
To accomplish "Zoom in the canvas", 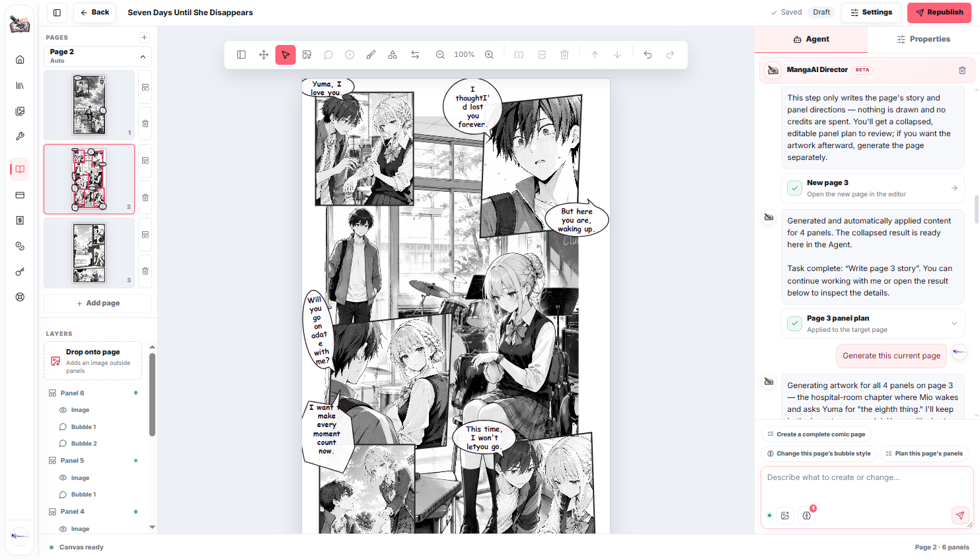I will coord(489,55).
